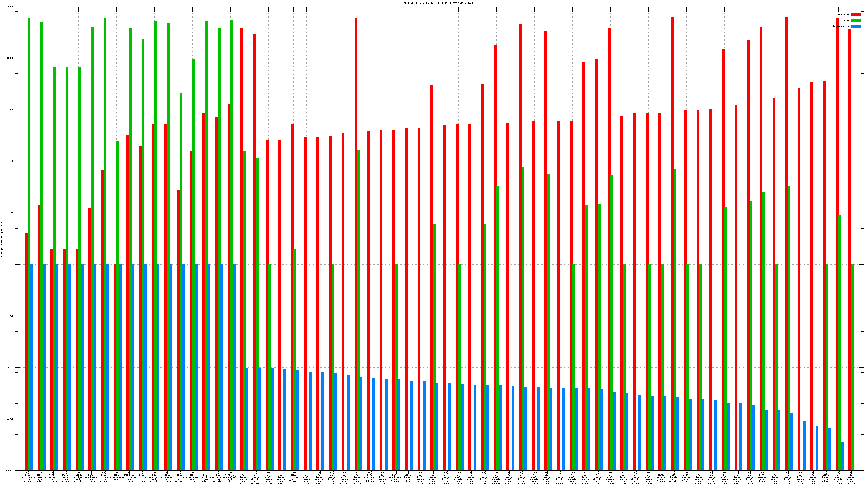This screenshot has height=488, width=868.
Task: Click the zen.spamhaus.org 7 hops x-axis label
Action: [293, 477]
